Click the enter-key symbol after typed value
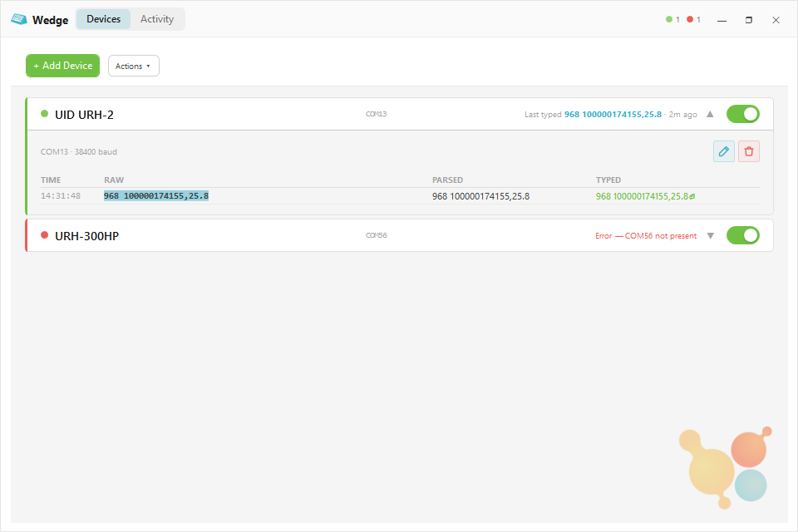Viewport: 798px width, 532px height. (x=692, y=196)
